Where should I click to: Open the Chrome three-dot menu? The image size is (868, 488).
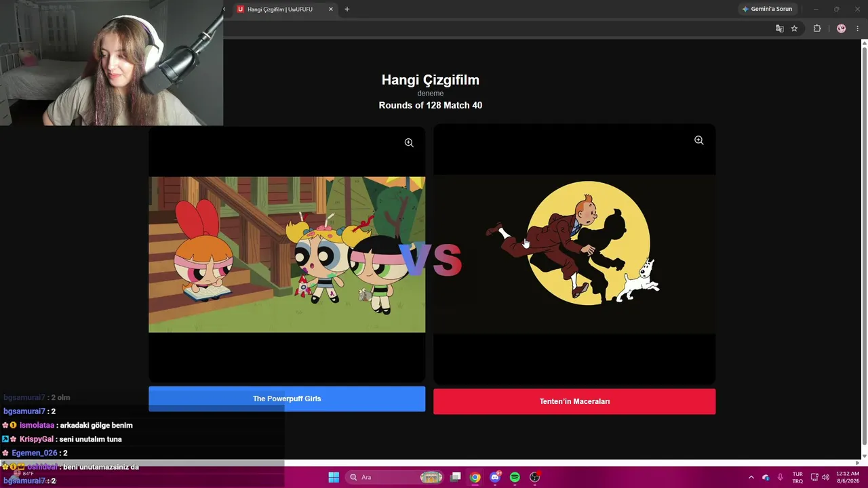(x=857, y=28)
